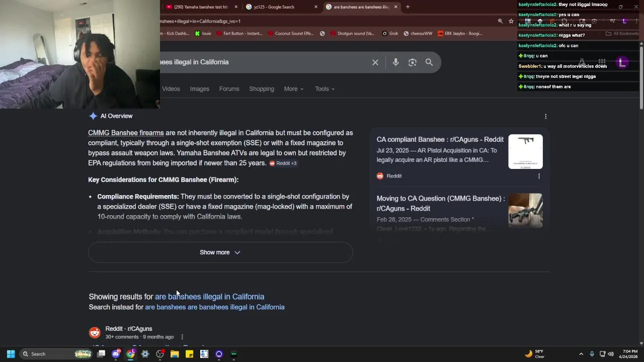Open the Tools dropdown
This screenshot has width=644, height=362.
pyautogui.click(x=325, y=89)
